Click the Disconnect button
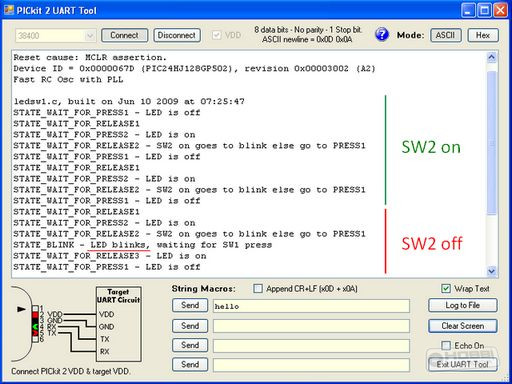This screenshot has width=512, height=384. pyautogui.click(x=177, y=35)
